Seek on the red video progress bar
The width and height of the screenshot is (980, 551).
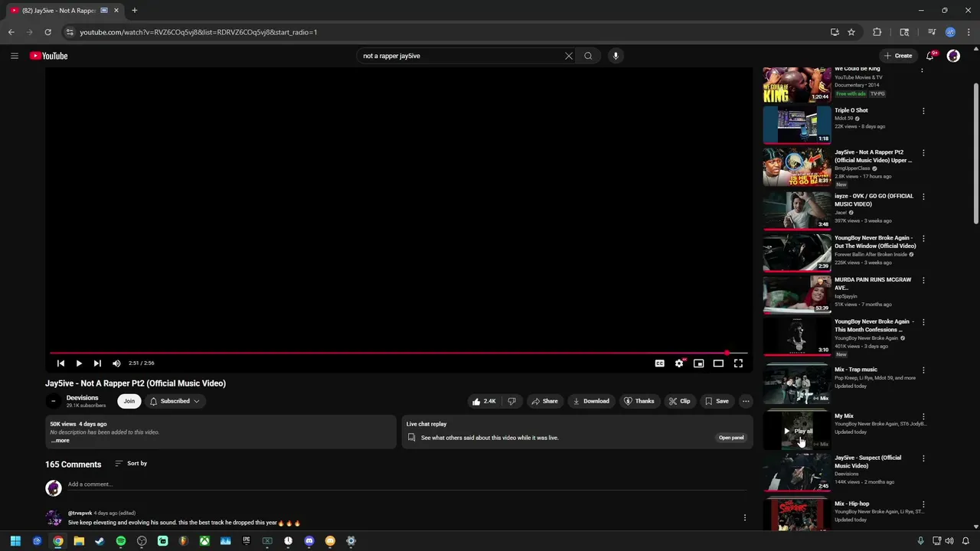tap(398, 353)
